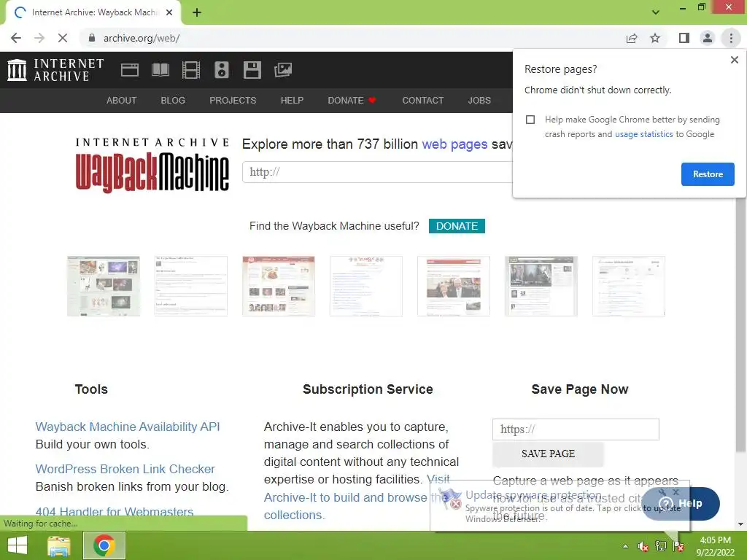Open the HELP menu item
Viewport: 747px width, 560px height.
pos(292,101)
